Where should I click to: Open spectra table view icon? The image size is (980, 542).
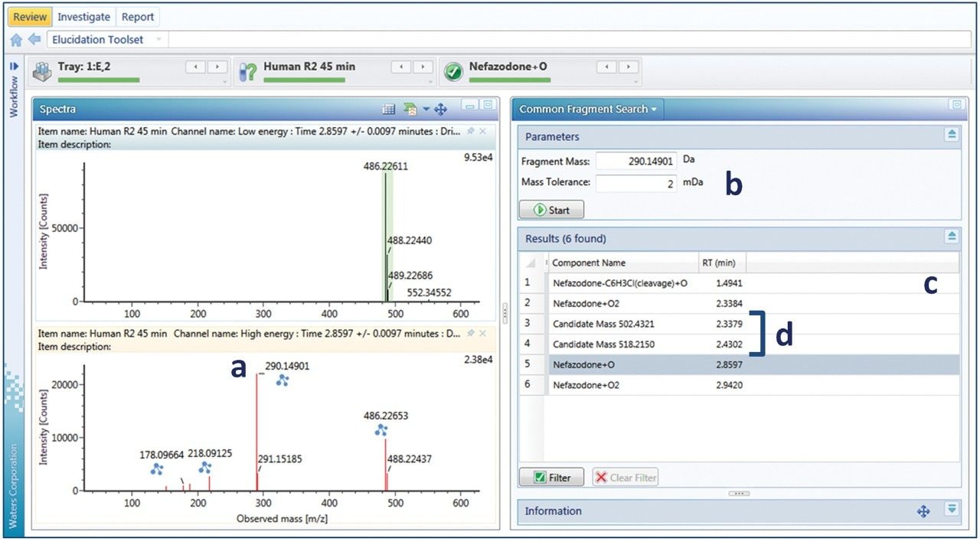click(x=389, y=109)
